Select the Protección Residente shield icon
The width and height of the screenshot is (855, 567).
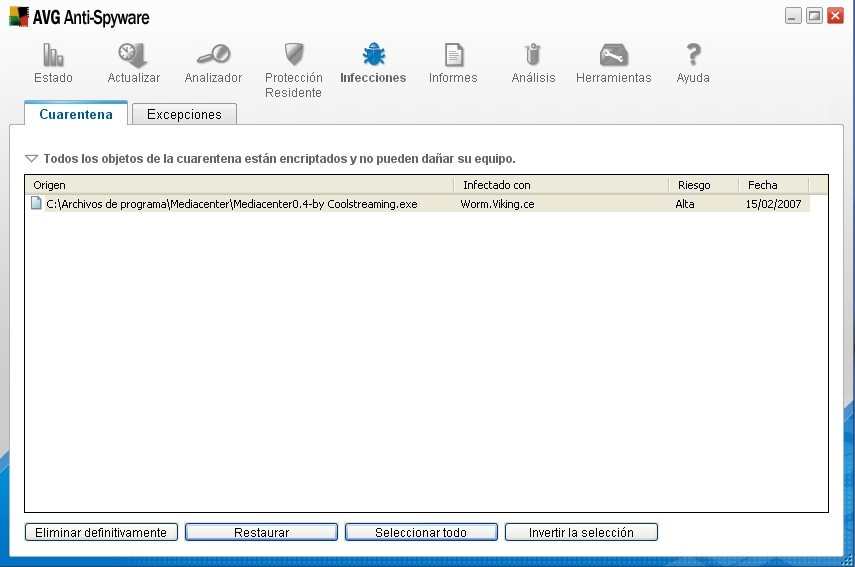click(293, 56)
